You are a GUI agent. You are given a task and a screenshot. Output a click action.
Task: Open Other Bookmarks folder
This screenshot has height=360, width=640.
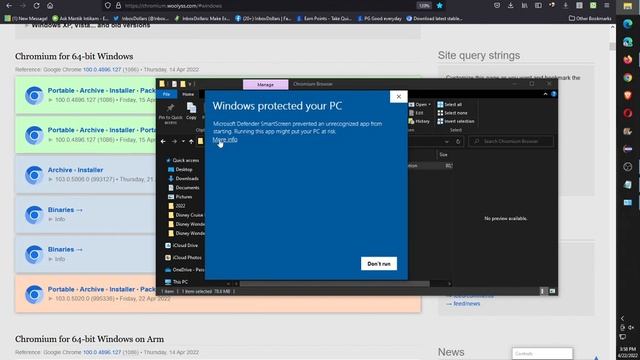pos(590,18)
